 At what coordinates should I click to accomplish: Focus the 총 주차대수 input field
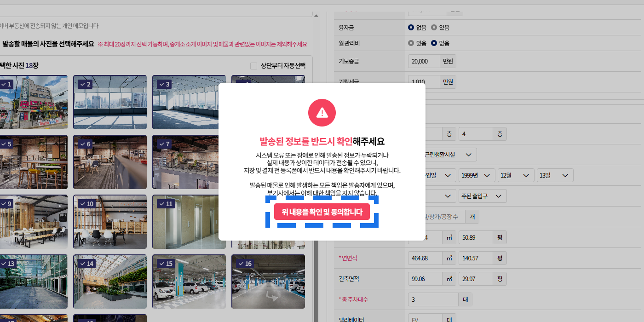pos(432,299)
